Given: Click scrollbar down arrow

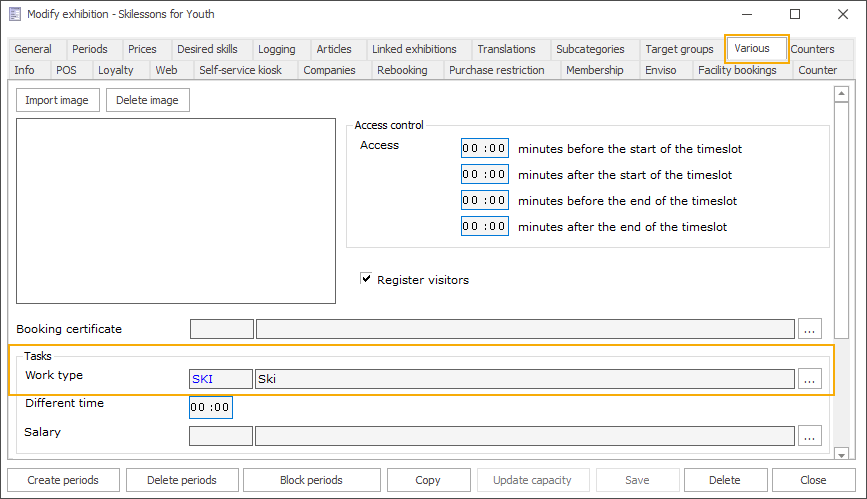Looking at the screenshot, I should click(841, 453).
